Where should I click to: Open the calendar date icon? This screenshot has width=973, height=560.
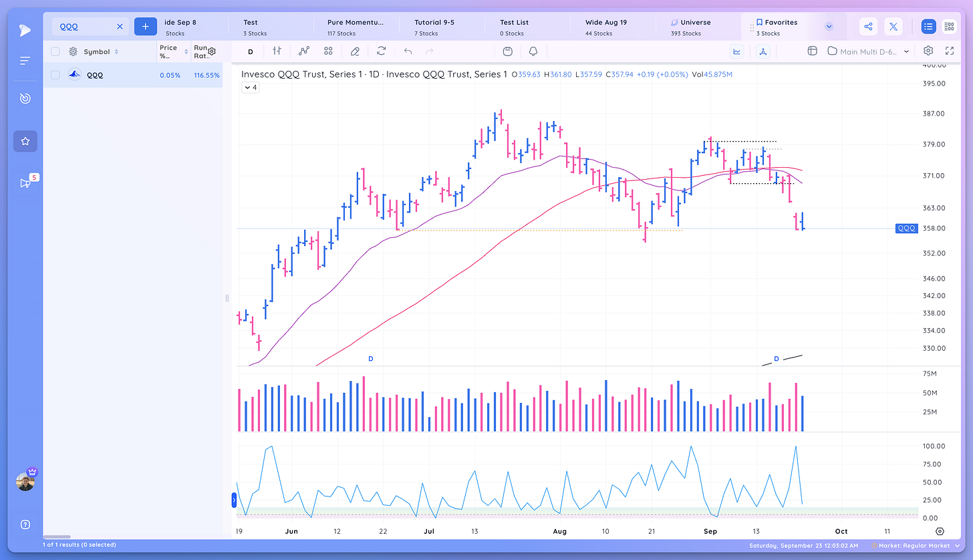[x=508, y=51]
